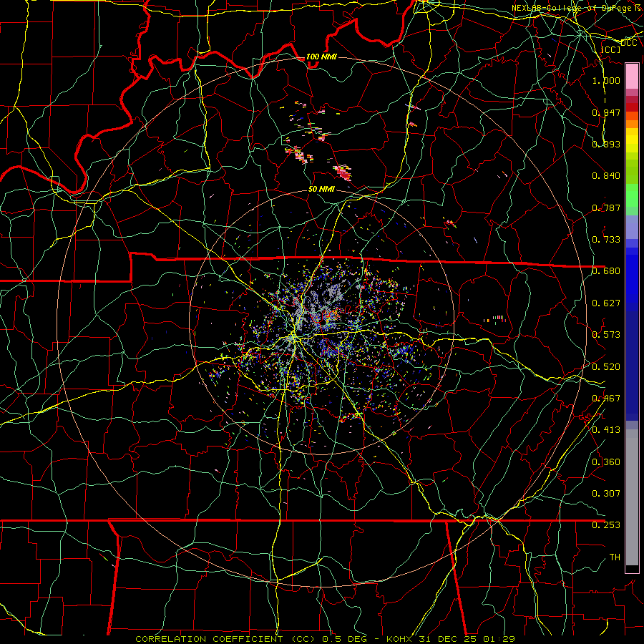The image size is (644, 644).
Task: Pick the lavender segment of the color bar
Action: tap(632, 227)
